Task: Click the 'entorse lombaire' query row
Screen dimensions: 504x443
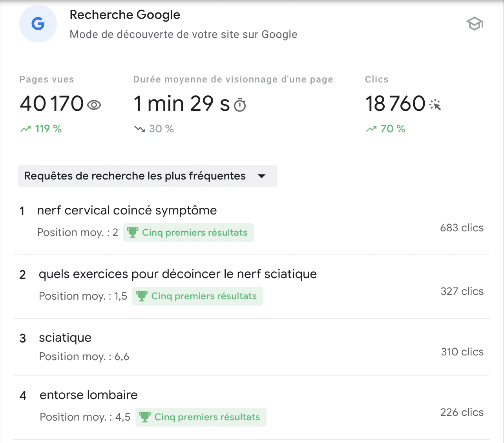Action: [89, 395]
